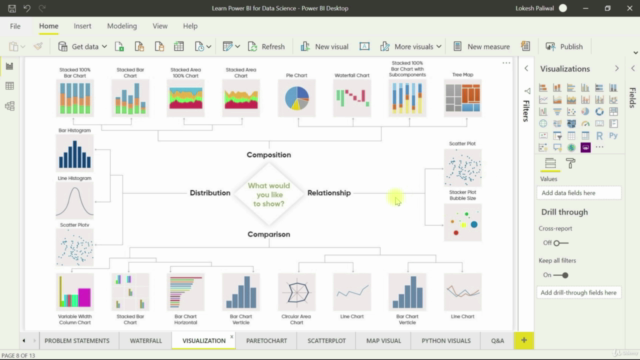Click the New measure button
The width and height of the screenshot is (640, 360).
(x=482, y=47)
